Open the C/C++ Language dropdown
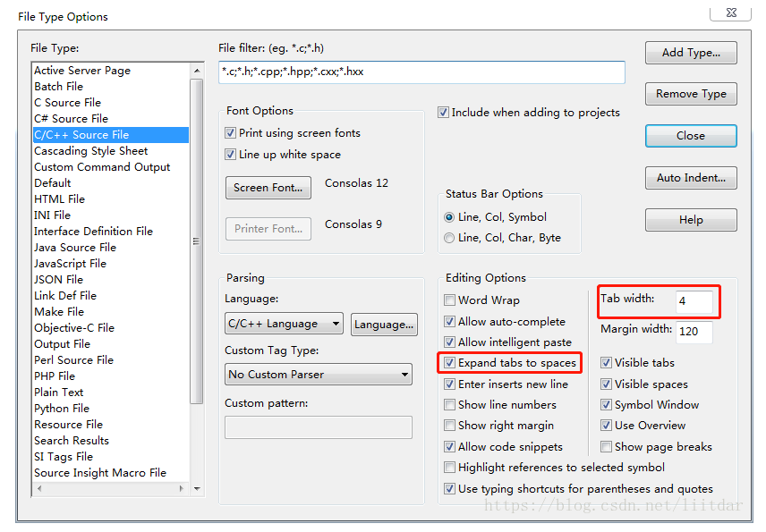The image size is (766, 532). pyautogui.click(x=284, y=324)
